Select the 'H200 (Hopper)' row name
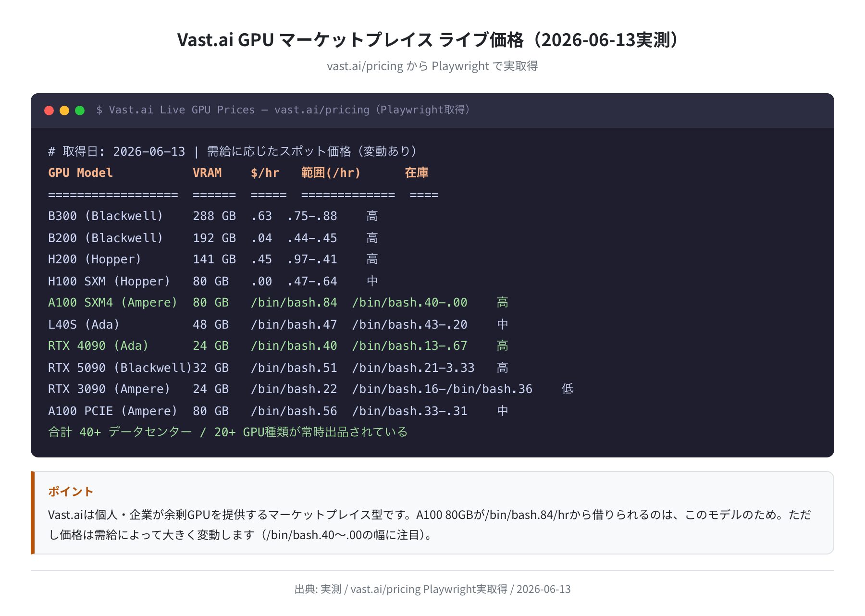Image resolution: width=865 pixels, height=616 pixels. click(x=95, y=259)
